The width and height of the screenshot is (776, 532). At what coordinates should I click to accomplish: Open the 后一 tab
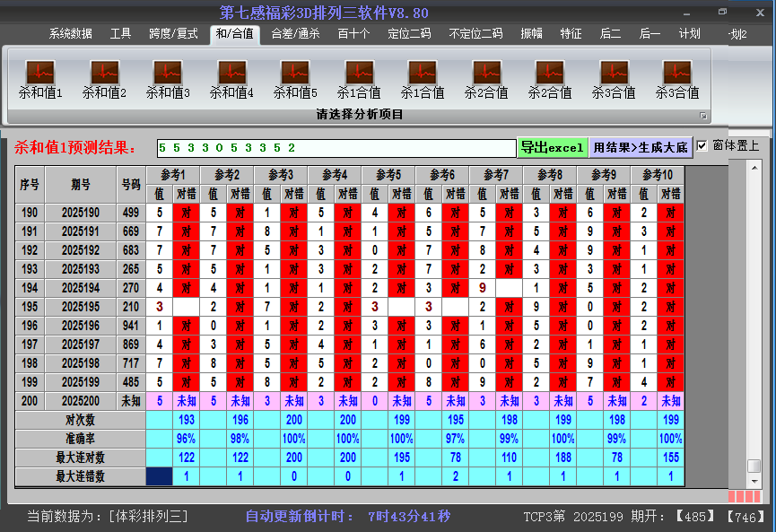point(650,34)
